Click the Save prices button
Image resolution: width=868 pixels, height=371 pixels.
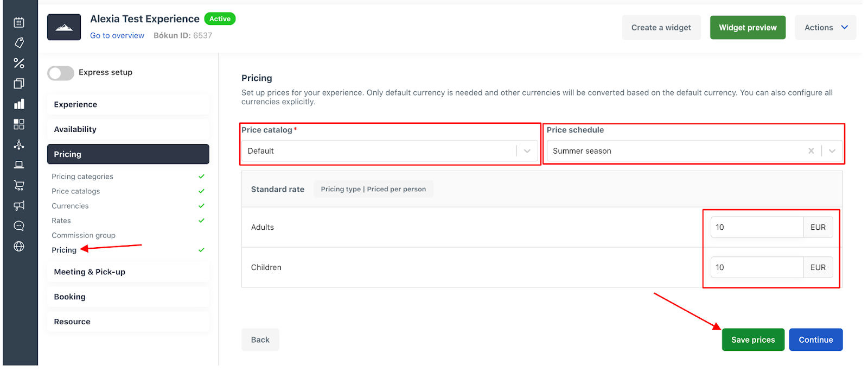click(x=753, y=339)
